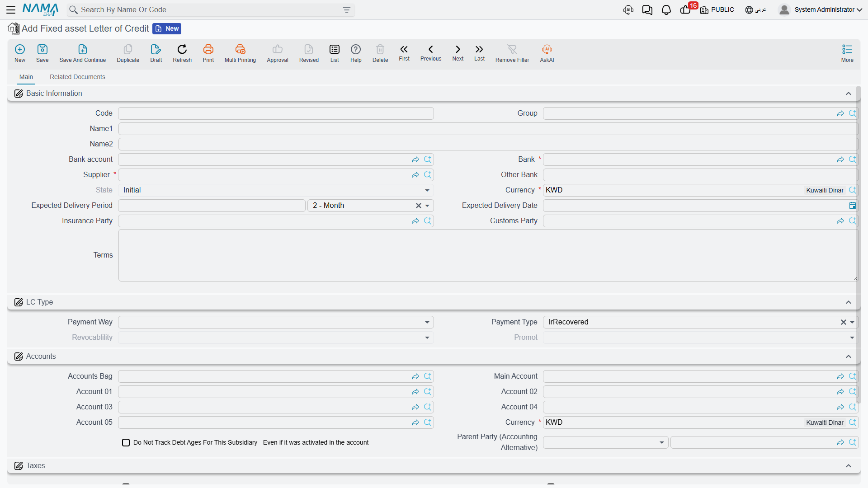Switch to Related Documents tab
This screenshot has width=868, height=488.
77,77
